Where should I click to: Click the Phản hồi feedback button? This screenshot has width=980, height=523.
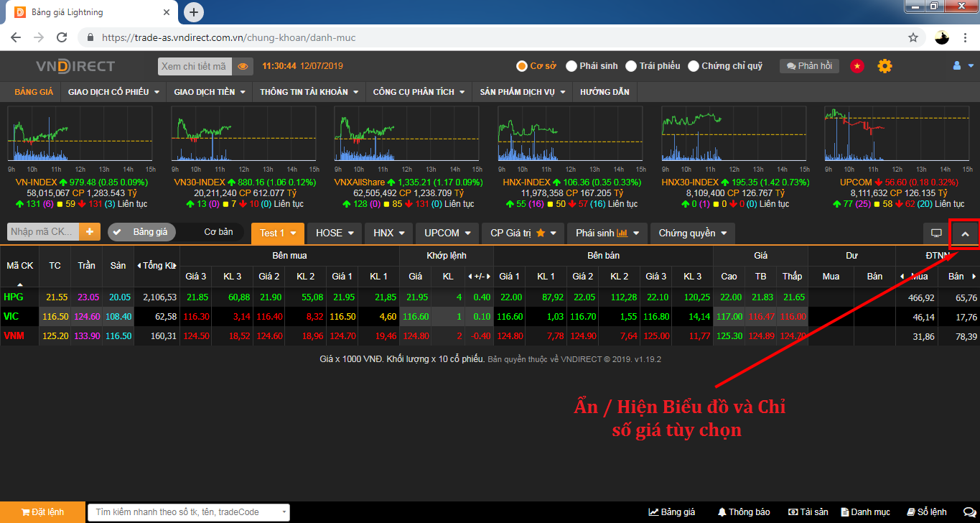coord(809,66)
